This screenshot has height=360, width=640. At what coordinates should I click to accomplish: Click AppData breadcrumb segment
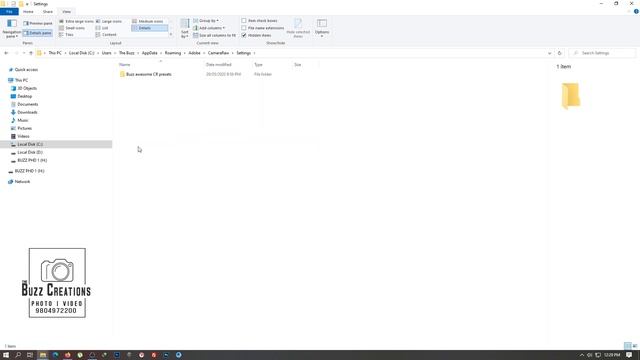pos(149,53)
